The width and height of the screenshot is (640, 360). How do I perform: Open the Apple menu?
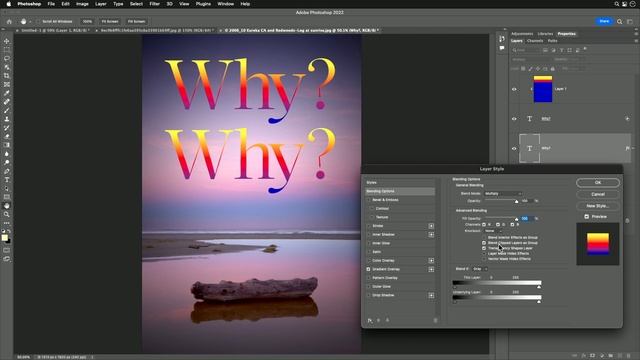[x=9, y=4]
